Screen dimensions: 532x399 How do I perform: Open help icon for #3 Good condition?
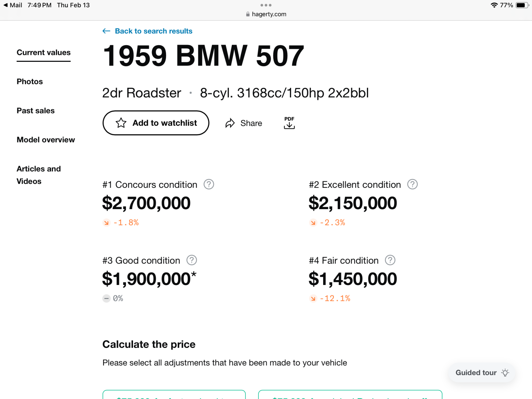(192, 260)
